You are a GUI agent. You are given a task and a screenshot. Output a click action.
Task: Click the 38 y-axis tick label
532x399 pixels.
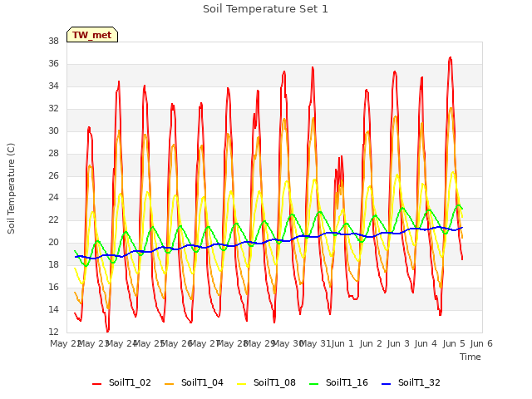click(x=53, y=42)
